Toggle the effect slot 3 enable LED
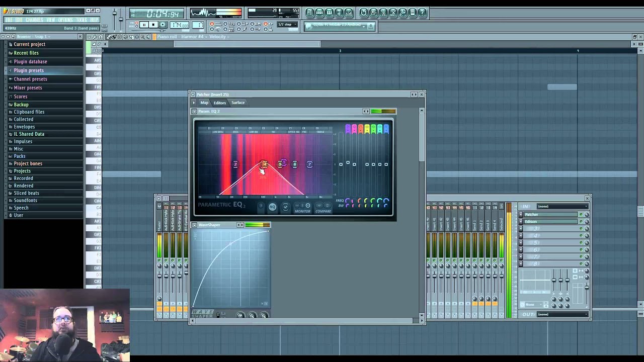Image resolution: width=644 pixels, height=362 pixels. click(x=581, y=229)
